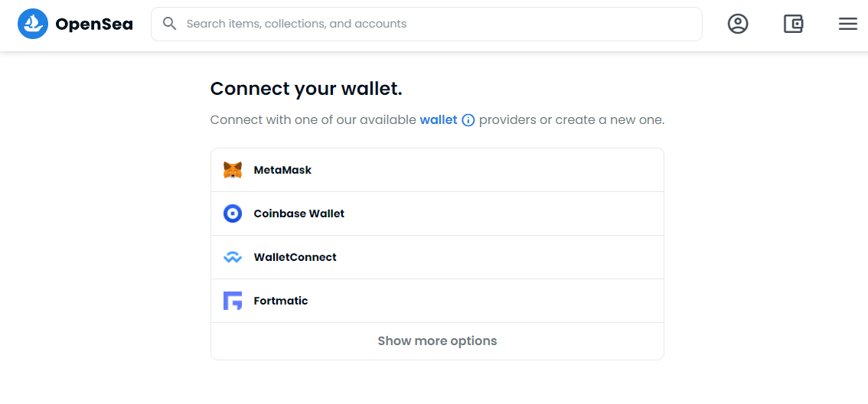The image size is (868, 404).
Task: Select MetaMask wallet provider
Action: (x=437, y=170)
